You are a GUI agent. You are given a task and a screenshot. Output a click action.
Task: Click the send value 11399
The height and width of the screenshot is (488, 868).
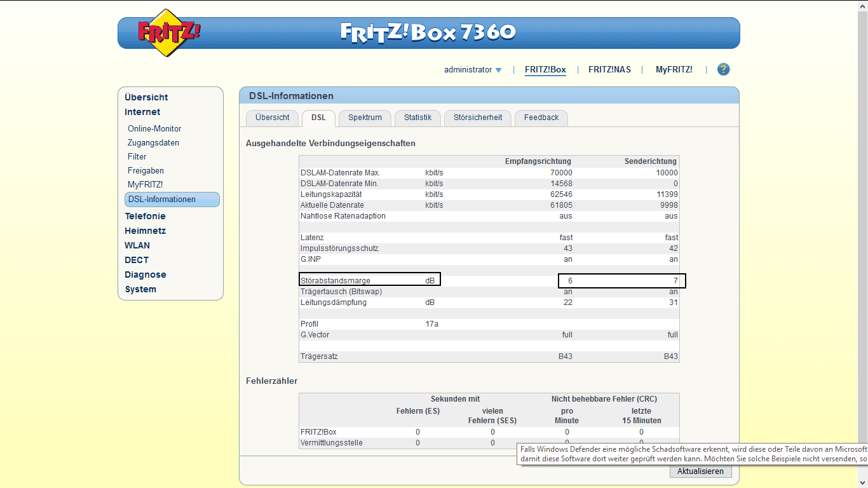tap(667, 194)
